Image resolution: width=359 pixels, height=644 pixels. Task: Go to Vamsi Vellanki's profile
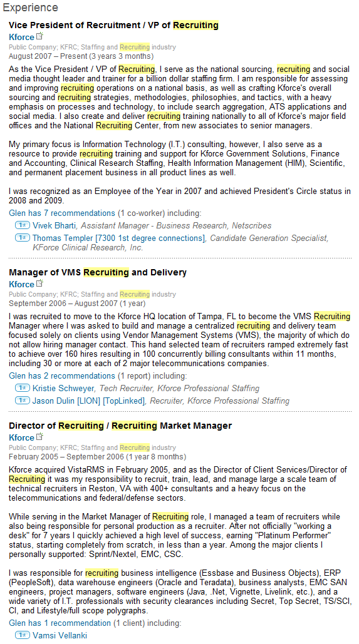click(x=60, y=635)
